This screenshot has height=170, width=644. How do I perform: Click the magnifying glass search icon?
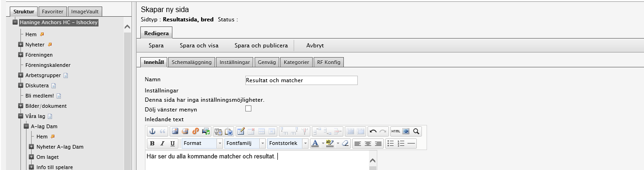416,131
